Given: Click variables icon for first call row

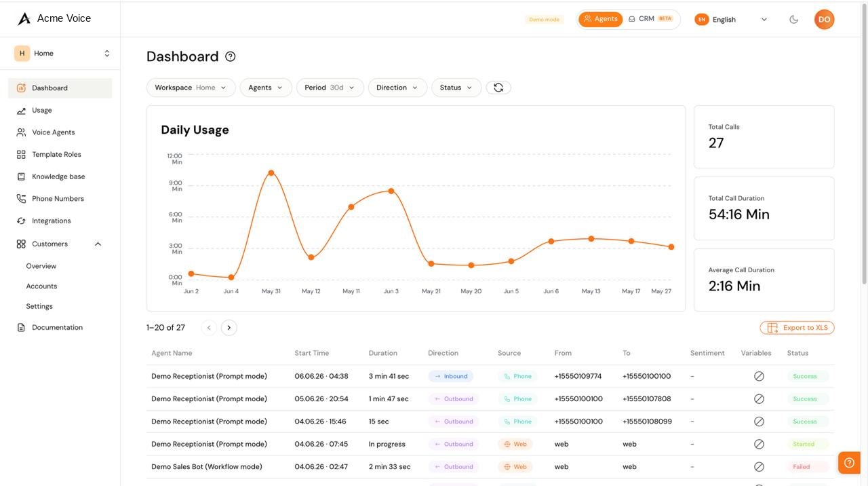Looking at the screenshot, I should (x=759, y=376).
